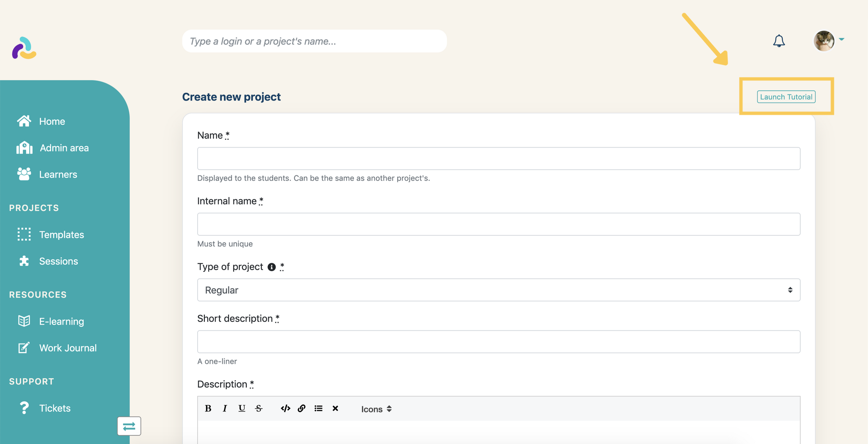Open the Icons dropdown in description toolbar

pos(376,408)
